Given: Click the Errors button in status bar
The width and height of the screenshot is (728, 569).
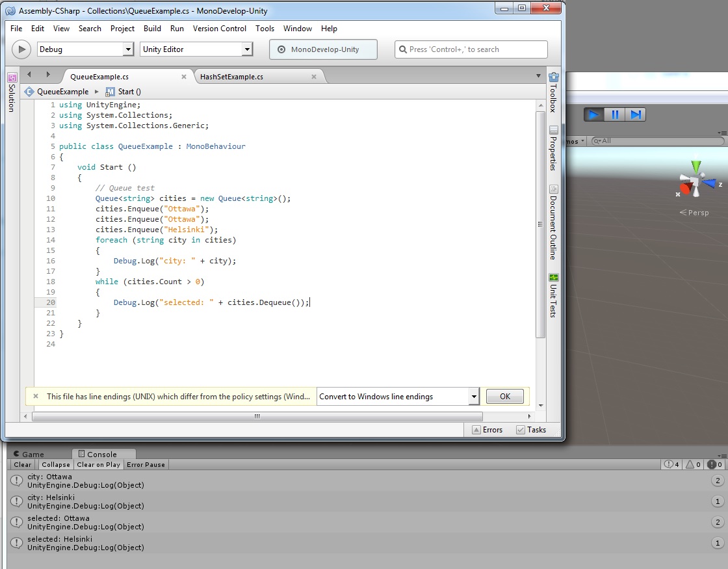Looking at the screenshot, I should [x=487, y=430].
